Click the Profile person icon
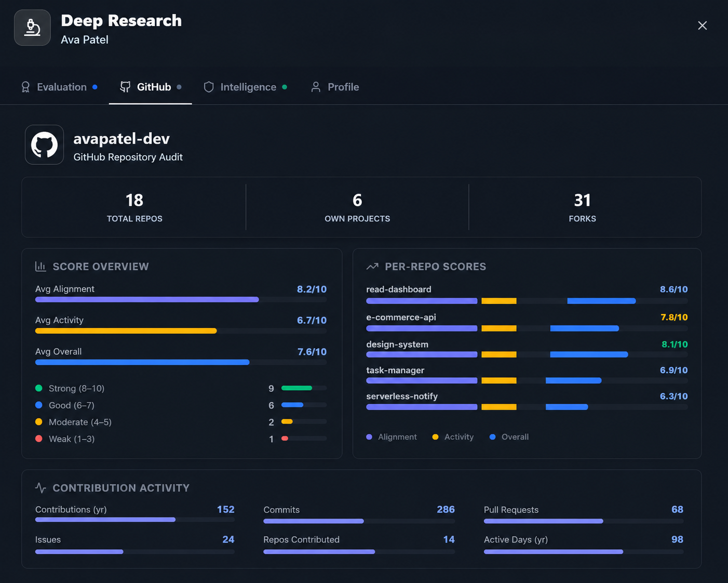This screenshot has height=583, width=728. click(x=316, y=87)
